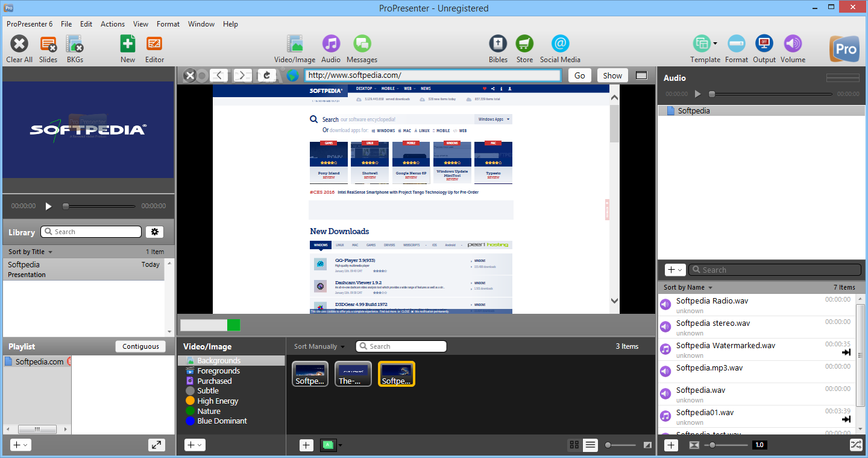Toggle the green switch below the web view
The width and height of the screenshot is (868, 458).
(210, 325)
